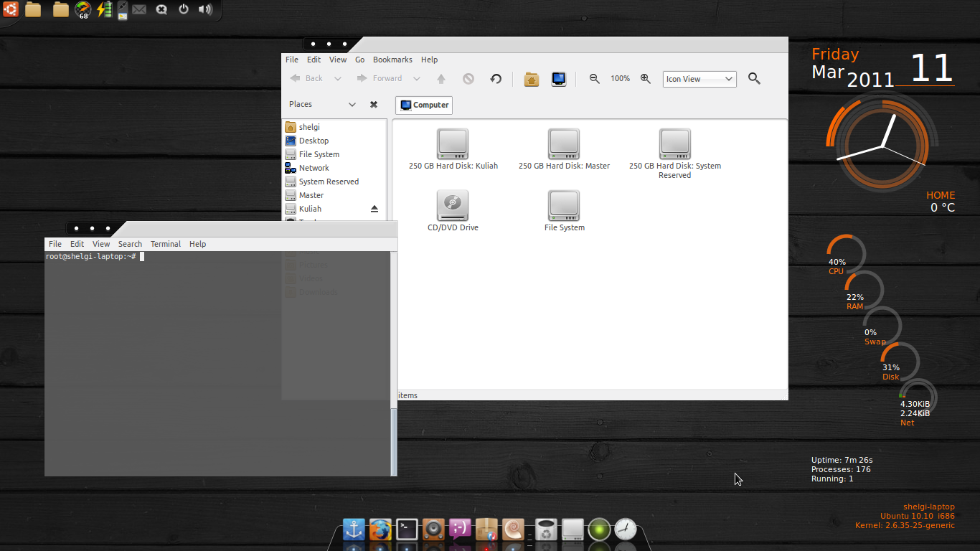Click the 100% zoom level label
The height and width of the screenshot is (551, 980).
[x=621, y=79]
